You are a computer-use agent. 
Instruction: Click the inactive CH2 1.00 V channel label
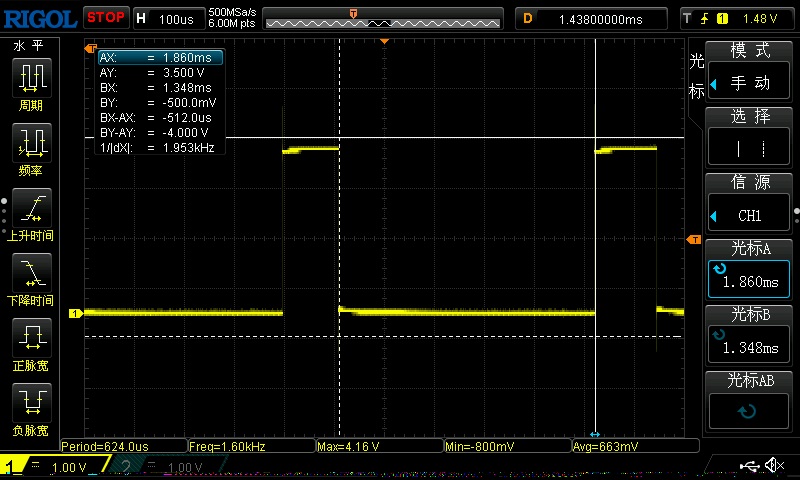(x=168, y=466)
